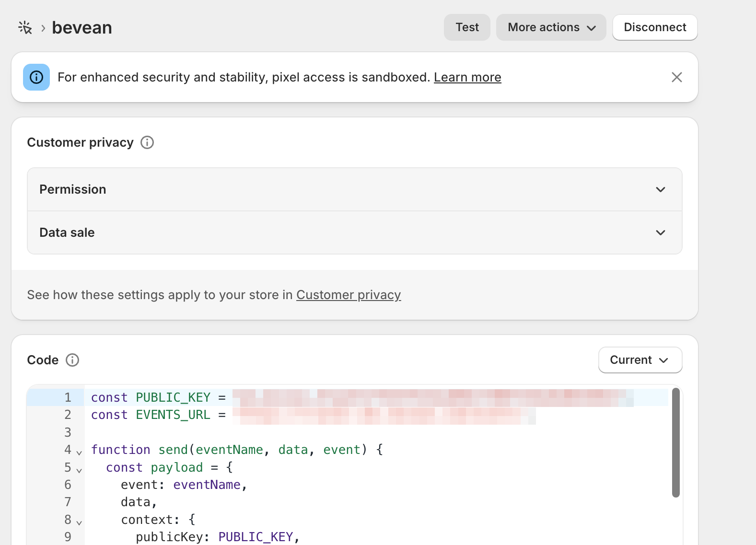Click the Disconnect button
756x545 pixels.
(x=655, y=27)
